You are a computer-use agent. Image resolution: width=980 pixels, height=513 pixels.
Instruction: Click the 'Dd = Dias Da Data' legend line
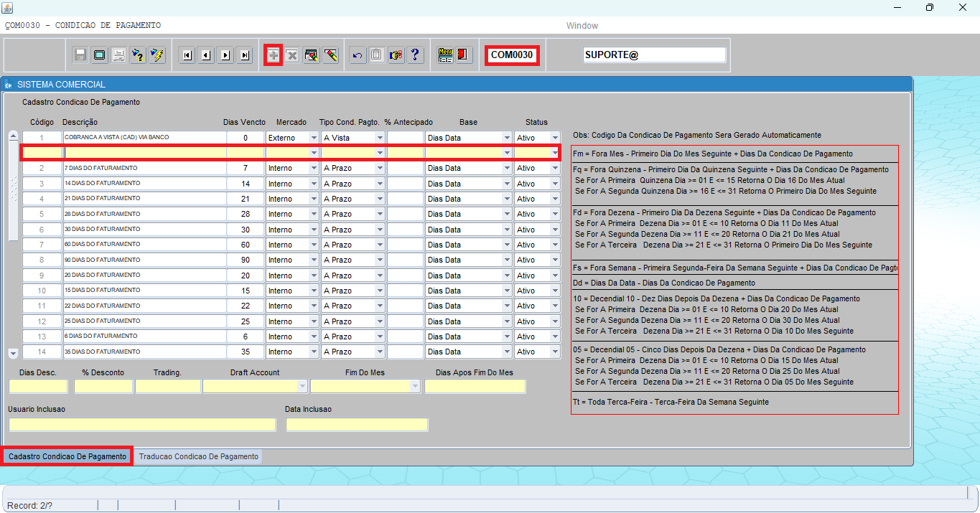[663, 283]
